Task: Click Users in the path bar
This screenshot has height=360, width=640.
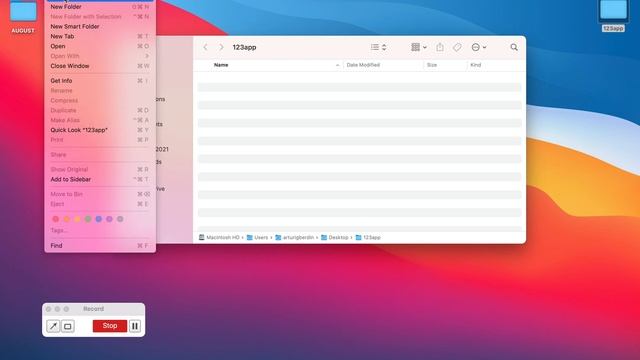Action: coord(258,237)
